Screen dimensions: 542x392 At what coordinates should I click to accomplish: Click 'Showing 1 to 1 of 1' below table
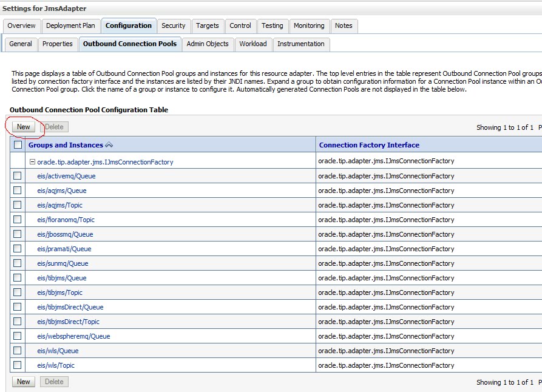pyautogui.click(x=504, y=382)
